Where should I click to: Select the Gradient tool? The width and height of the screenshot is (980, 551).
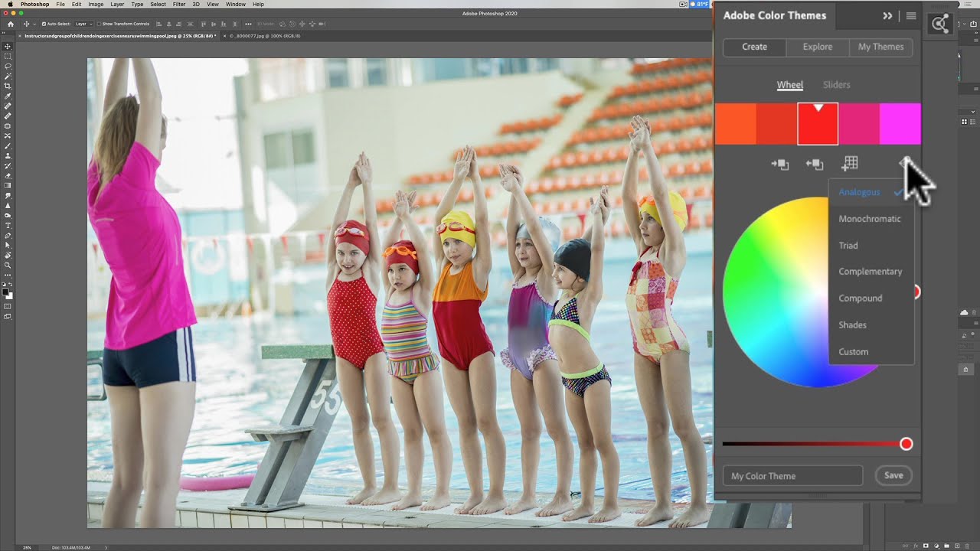[x=8, y=185]
